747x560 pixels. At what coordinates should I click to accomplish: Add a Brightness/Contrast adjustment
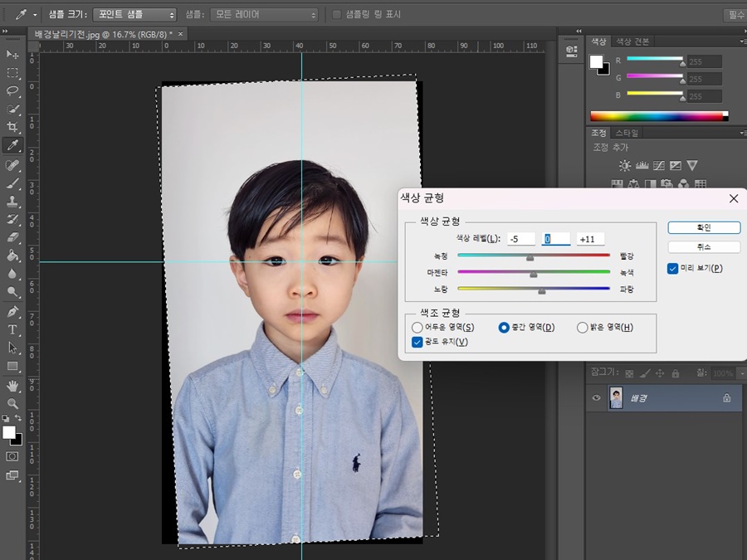tap(624, 165)
